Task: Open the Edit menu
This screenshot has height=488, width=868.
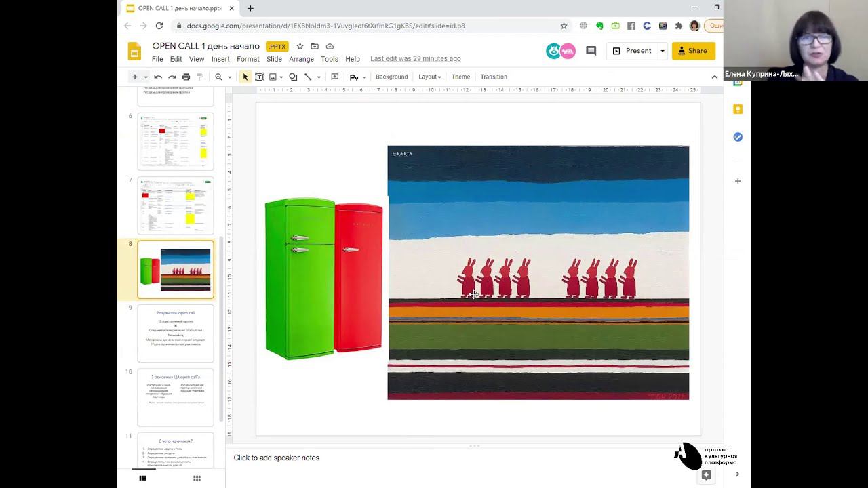Action: pyautogui.click(x=176, y=59)
